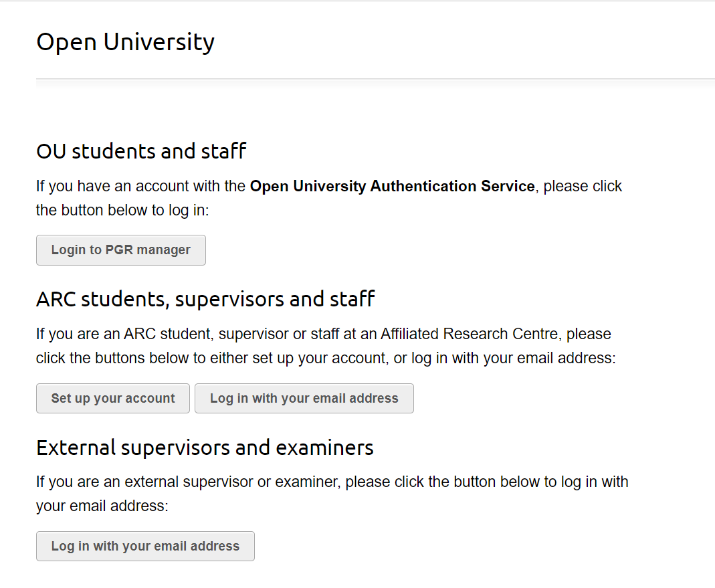The image size is (715, 588).
Task: Click the external supervisor or examiner paragraph
Action: pyautogui.click(x=332, y=494)
